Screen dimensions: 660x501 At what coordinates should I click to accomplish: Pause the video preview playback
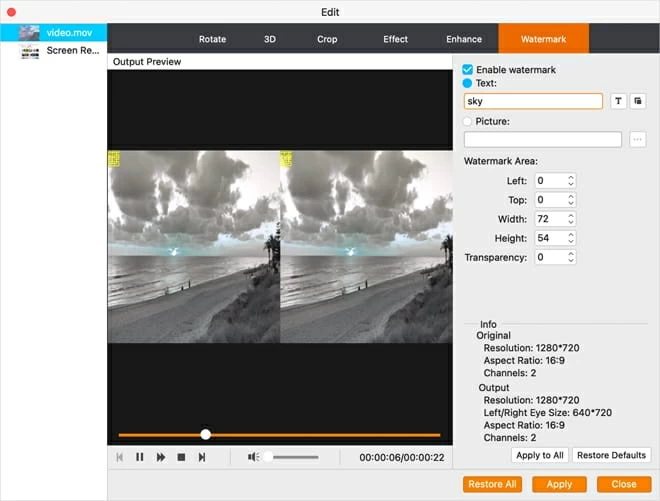click(x=140, y=457)
